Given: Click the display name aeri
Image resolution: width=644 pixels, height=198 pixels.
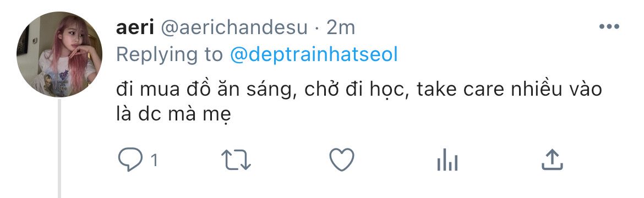Looking at the screenshot, I should tap(135, 28).
